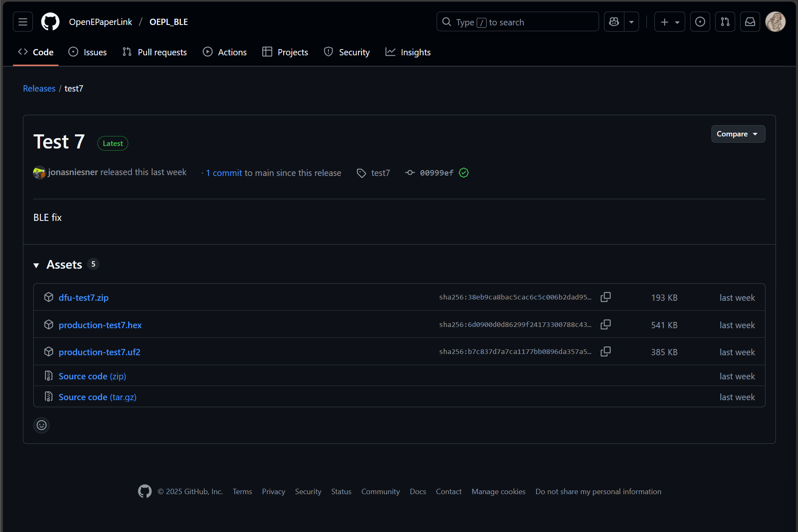Click the GitHub logo home icon

coord(50,22)
